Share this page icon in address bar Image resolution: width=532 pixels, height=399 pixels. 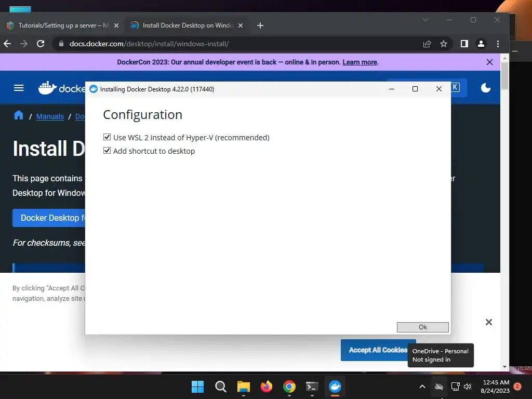tap(427, 44)
